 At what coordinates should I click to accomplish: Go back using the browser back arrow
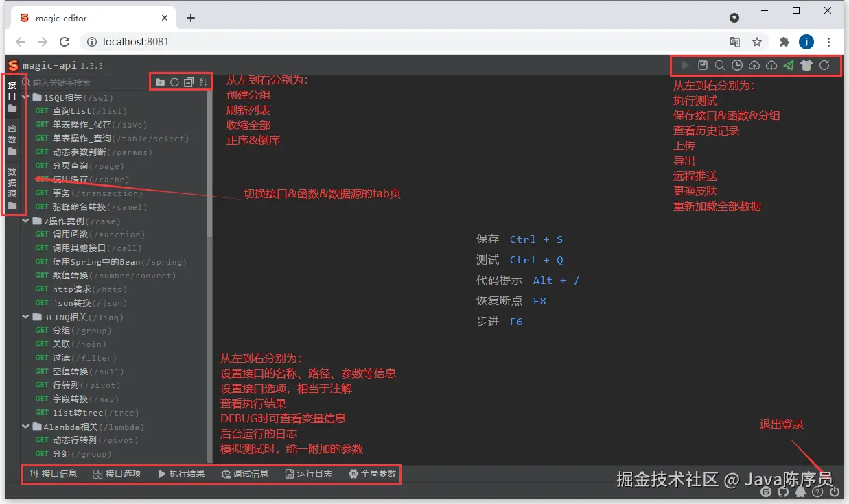21,42
